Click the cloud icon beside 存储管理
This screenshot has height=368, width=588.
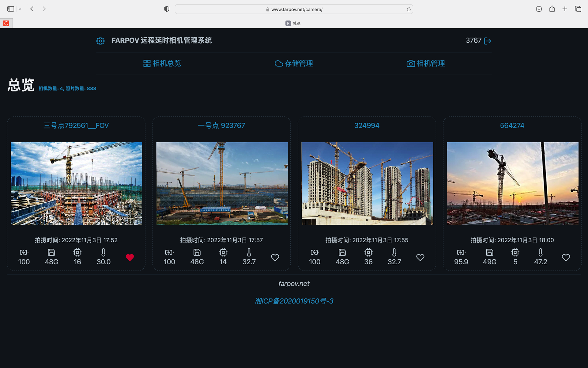coord(279,63)
